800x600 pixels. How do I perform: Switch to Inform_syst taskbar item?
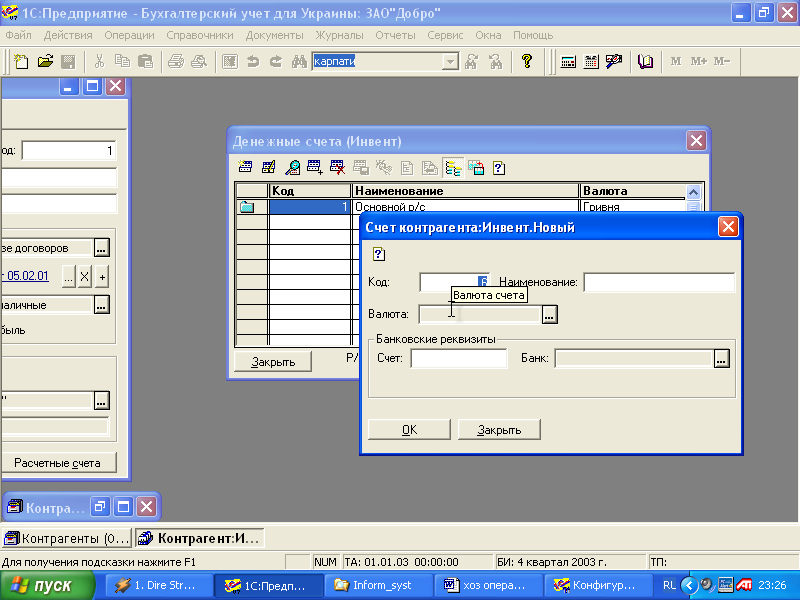[x=379, y=585]
